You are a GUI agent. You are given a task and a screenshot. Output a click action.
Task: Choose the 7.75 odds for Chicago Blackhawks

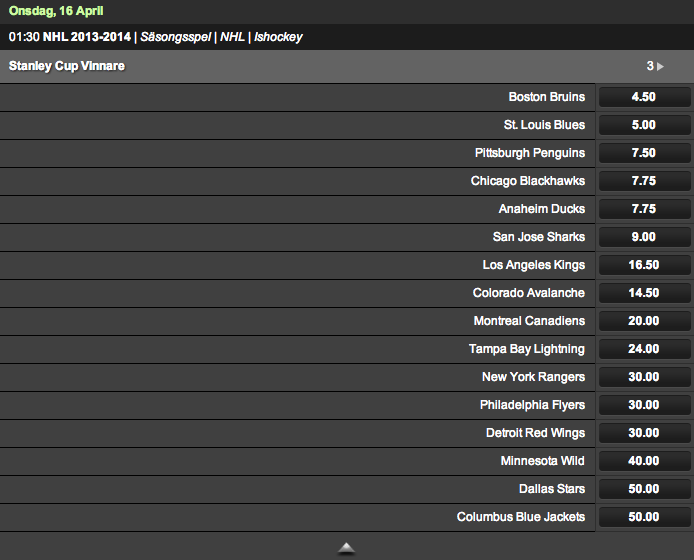tap(644, 181)
